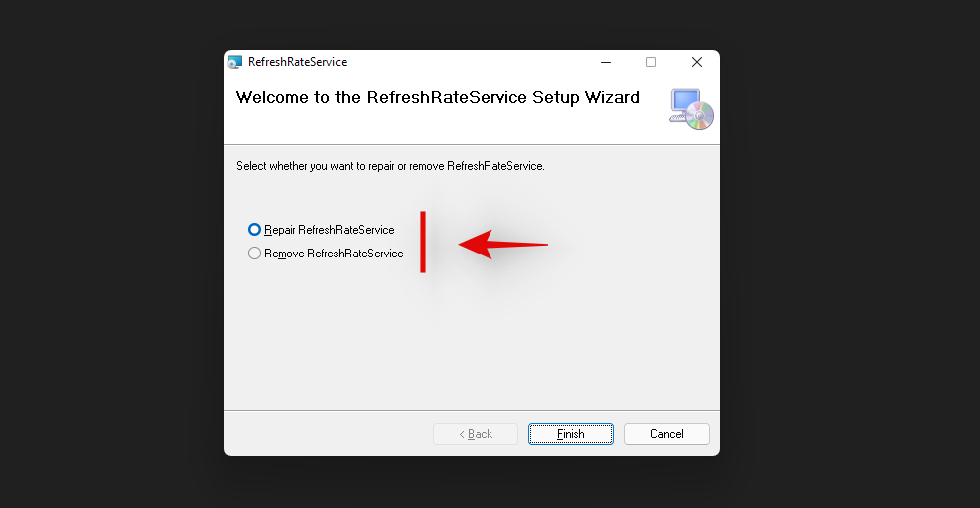Cancel the setup wizard
The height and width of the screenshot is (508, 980).
[666, 434]
